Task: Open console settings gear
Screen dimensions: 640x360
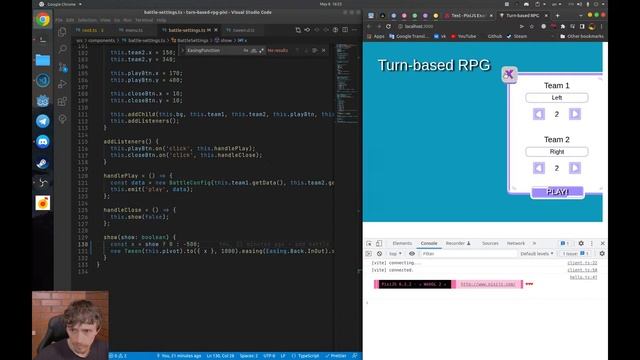Action: [602, 253]
